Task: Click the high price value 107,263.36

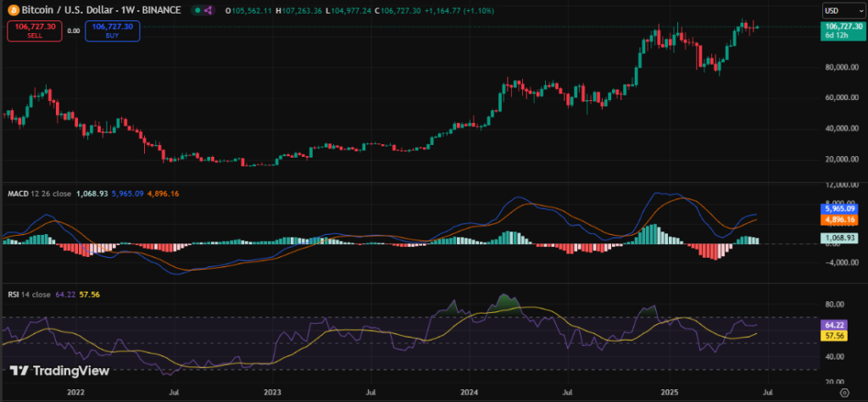Action: point(301,10)
